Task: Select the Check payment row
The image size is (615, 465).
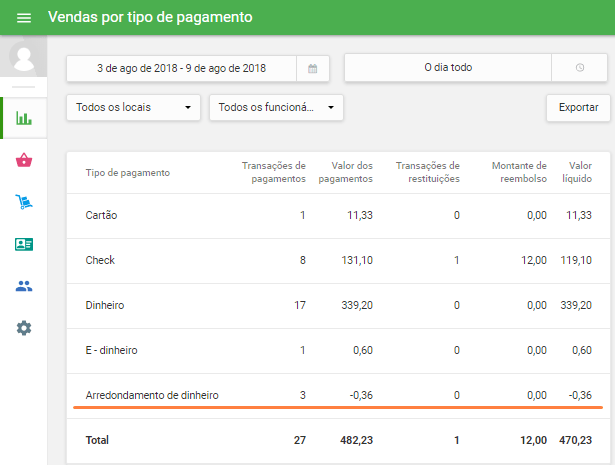Action: pos(338,260)
